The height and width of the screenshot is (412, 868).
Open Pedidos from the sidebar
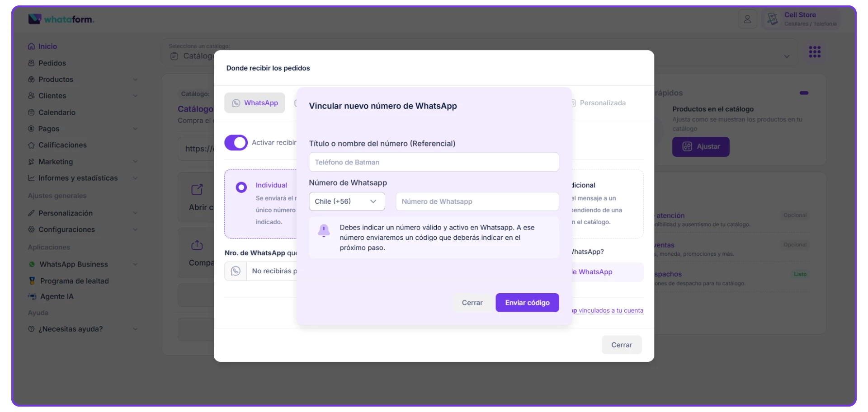tap(52, 63)
